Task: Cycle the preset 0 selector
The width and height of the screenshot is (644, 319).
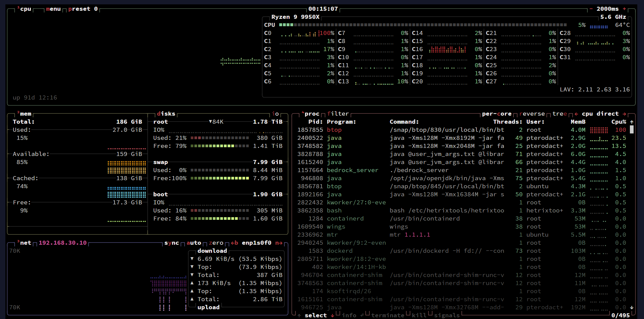Action: tap(83, 9)
